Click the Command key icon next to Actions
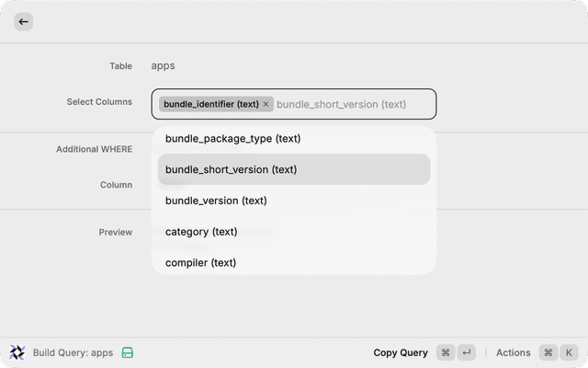Viewport: 588px width, 368px height. (548, 352)
